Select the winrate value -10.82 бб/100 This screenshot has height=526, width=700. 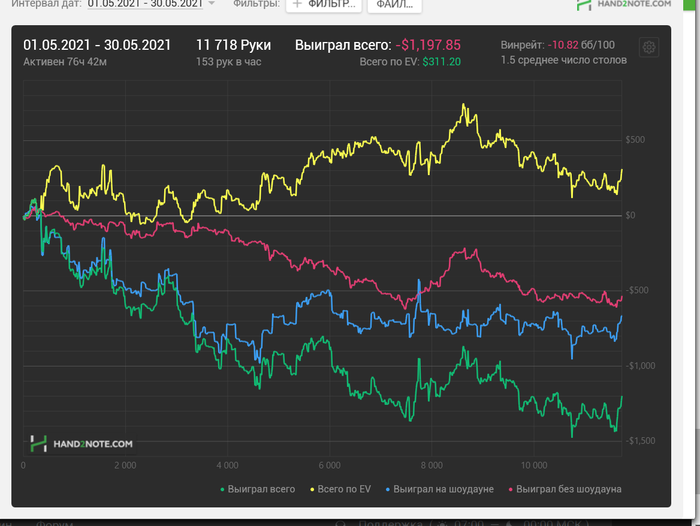(581, 45)
